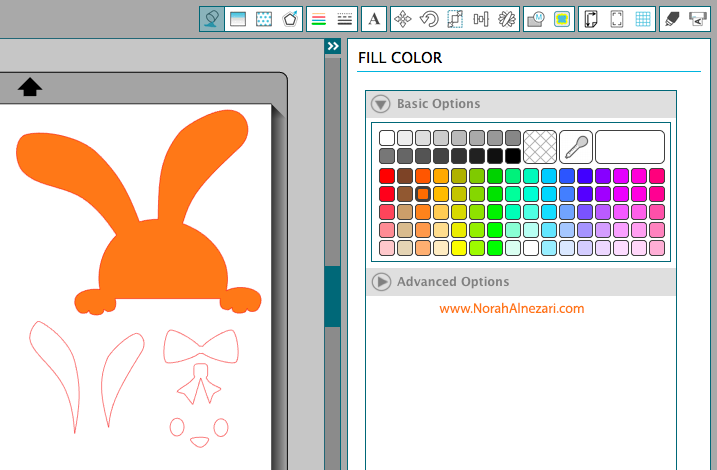Click the black up arrow on cutting mat

click(30, 87)
